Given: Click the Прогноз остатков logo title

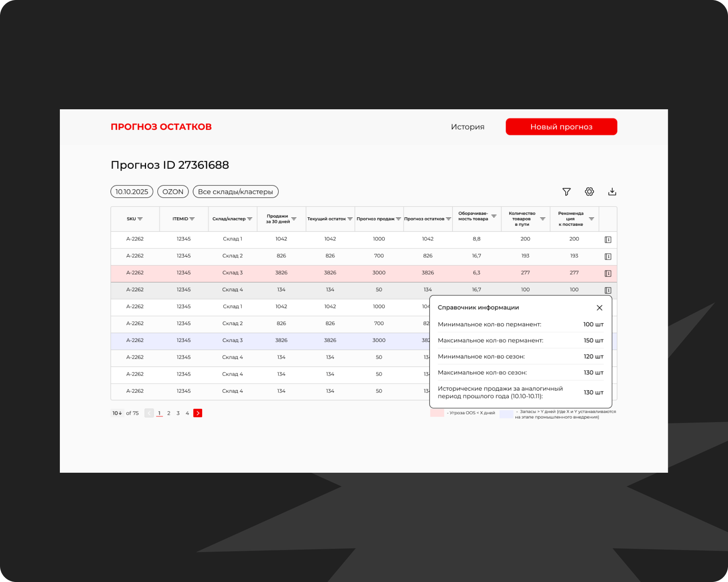Looking at the screenshot, I should (161, 127).
